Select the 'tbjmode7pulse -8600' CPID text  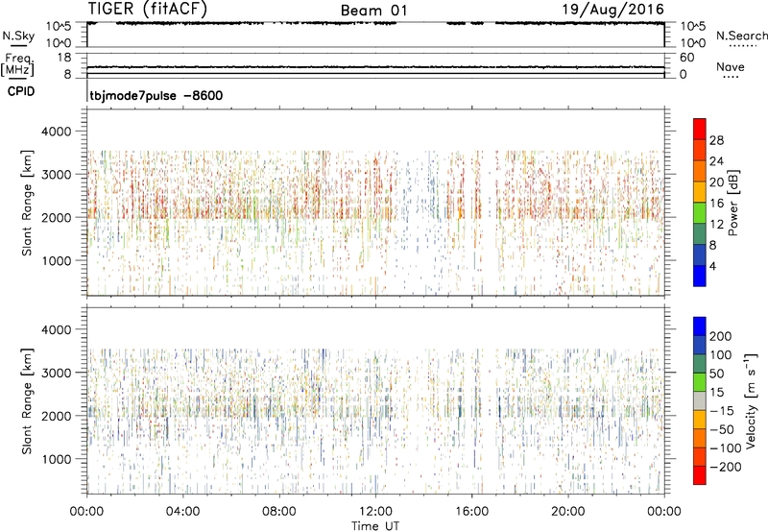click(156, 95)
